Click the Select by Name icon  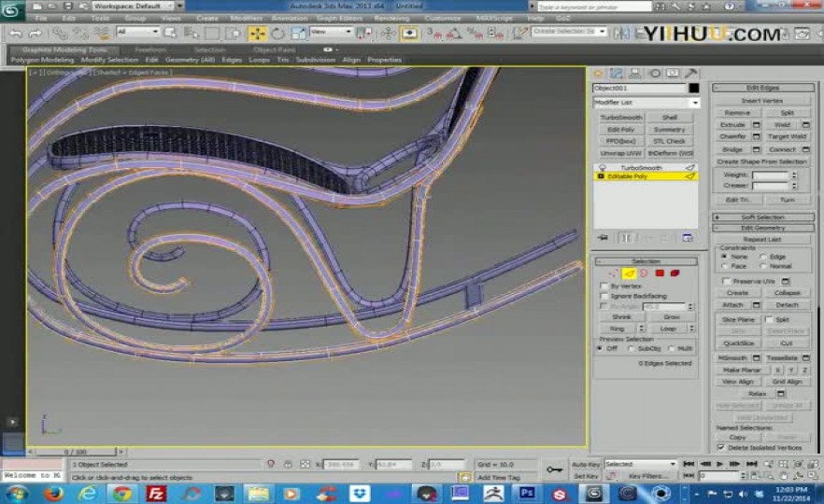[191, 35]
